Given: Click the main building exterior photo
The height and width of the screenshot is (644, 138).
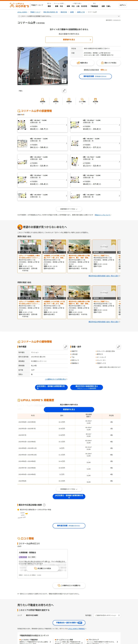Looking at the screenshot, I should pos(43,66).
